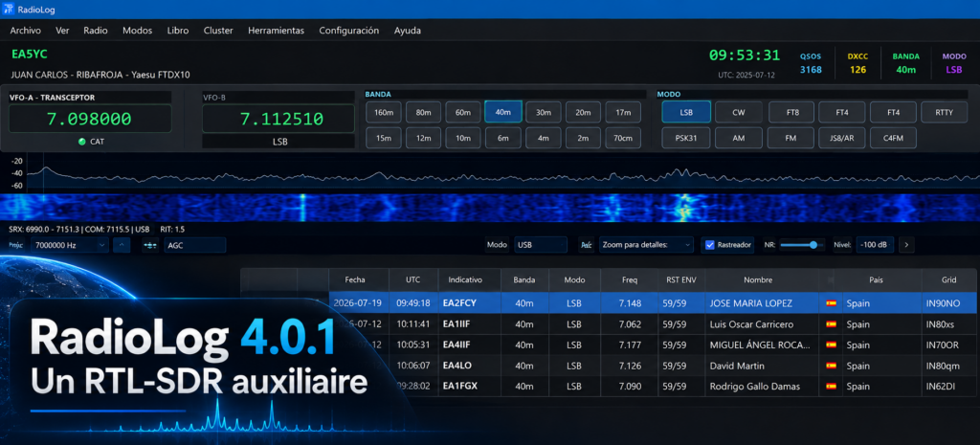Open the Herramientas menu
The height and width of the screenshot is (445, 980).
(276, 30)
